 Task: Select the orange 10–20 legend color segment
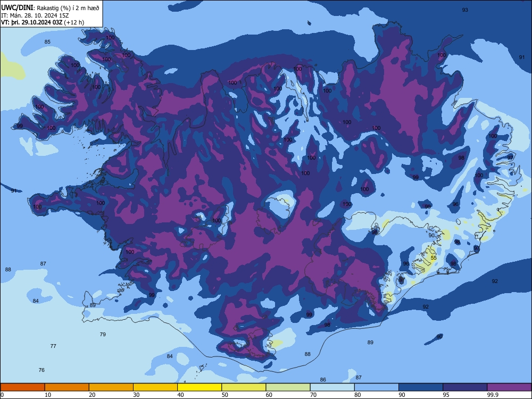(x=67, y=387)
